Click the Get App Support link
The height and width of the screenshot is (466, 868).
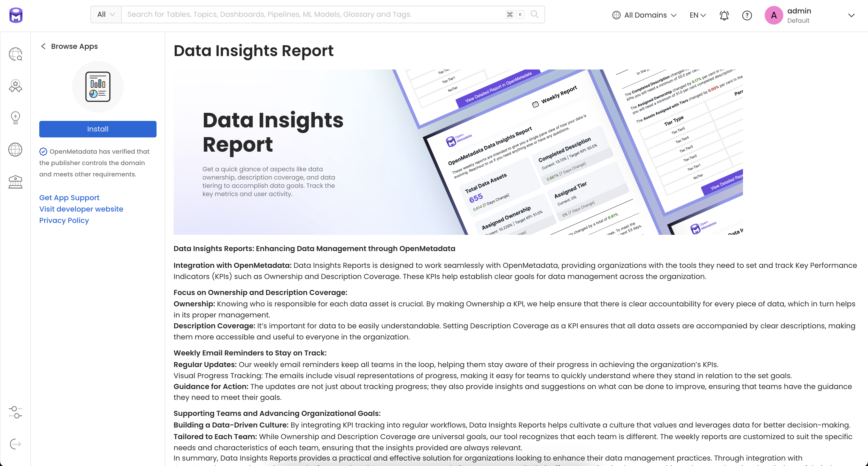pos(69,197)
